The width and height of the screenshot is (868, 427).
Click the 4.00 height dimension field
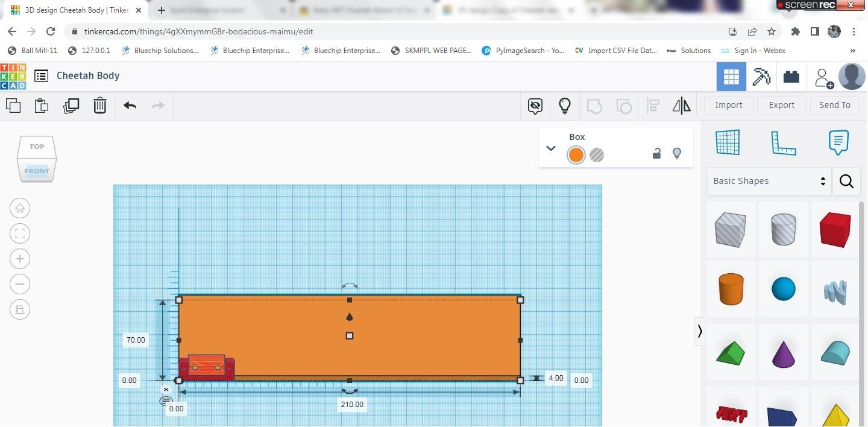click(x=556, y=378)
